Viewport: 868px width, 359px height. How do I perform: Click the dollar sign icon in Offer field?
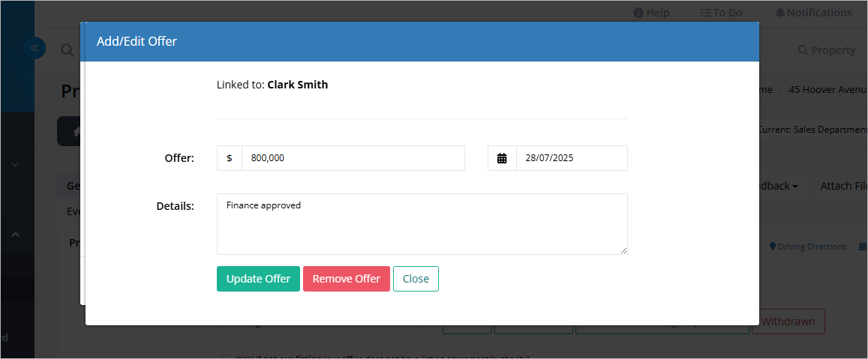pos(229,158)
